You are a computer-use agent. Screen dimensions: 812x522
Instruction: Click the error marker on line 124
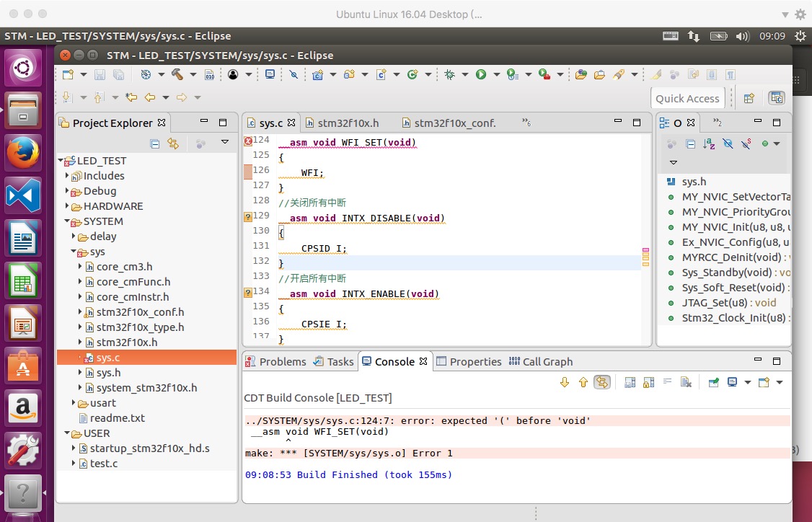pos(248,141)
